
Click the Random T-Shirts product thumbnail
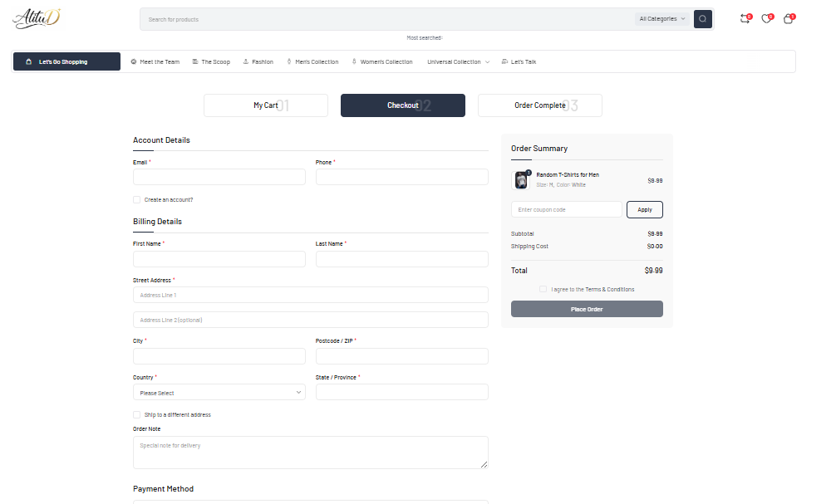click(521, 180)
